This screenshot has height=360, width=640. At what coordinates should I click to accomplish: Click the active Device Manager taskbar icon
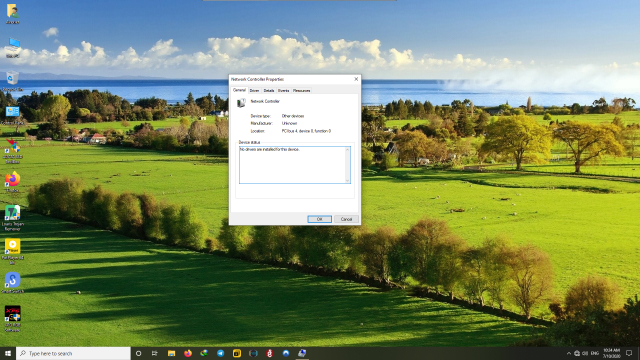pos(302,353)
